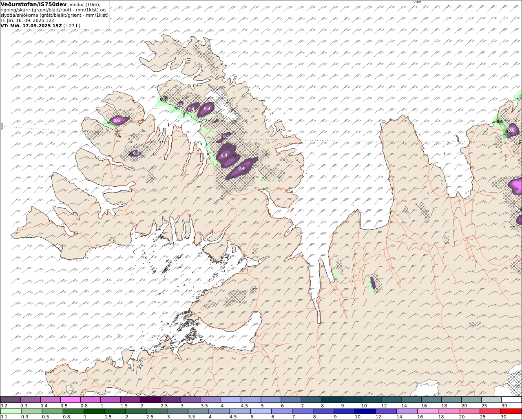Pick the upper-row legend swatch labeled 1.5

130,400
